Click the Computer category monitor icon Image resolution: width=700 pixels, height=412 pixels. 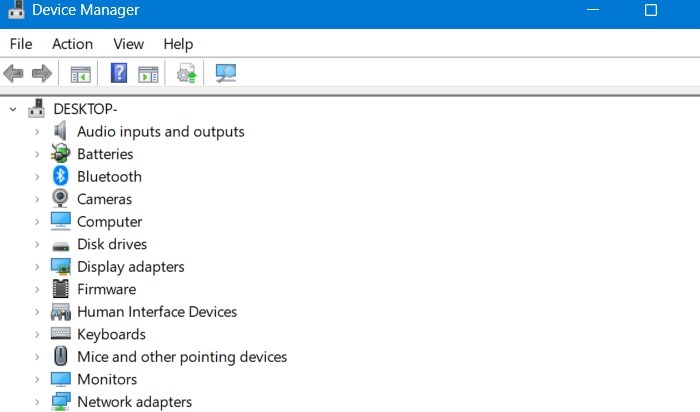pyautogui.click(x=60, y=221)
